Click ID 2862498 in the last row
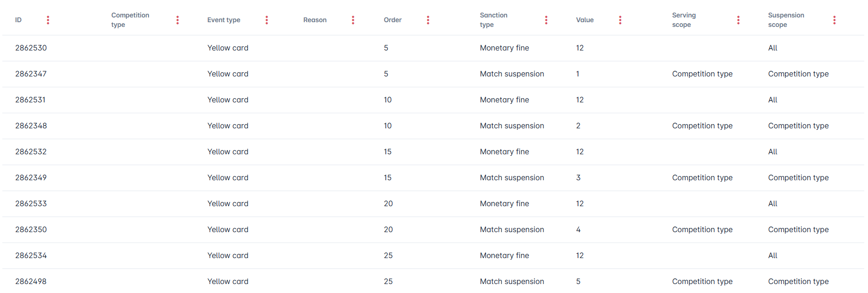This screenshot has width=868, height=293. click(31, 282)
